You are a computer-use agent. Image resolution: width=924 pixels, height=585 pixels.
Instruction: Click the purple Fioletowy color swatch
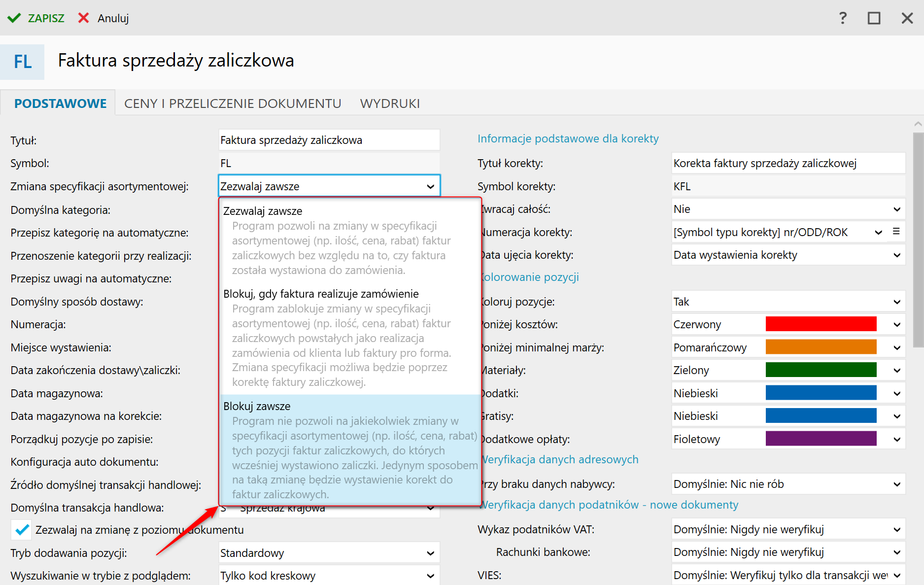pyautogui.click(x=821, y=439)
